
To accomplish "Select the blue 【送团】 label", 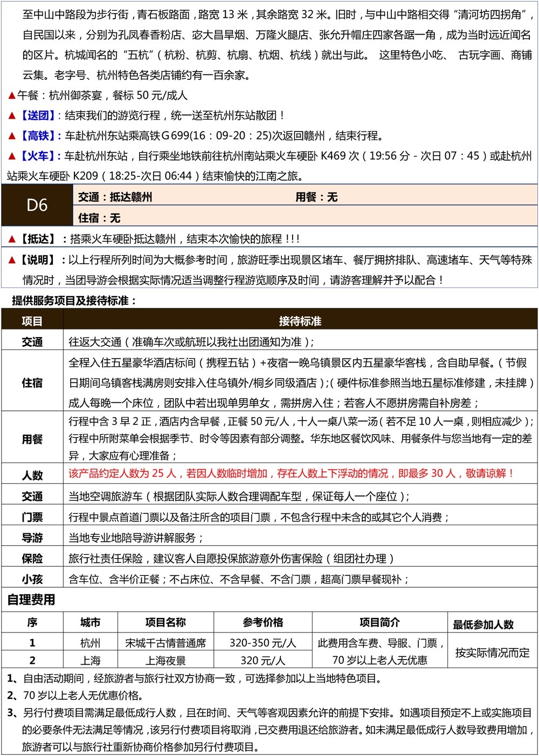I will (38, 116).
